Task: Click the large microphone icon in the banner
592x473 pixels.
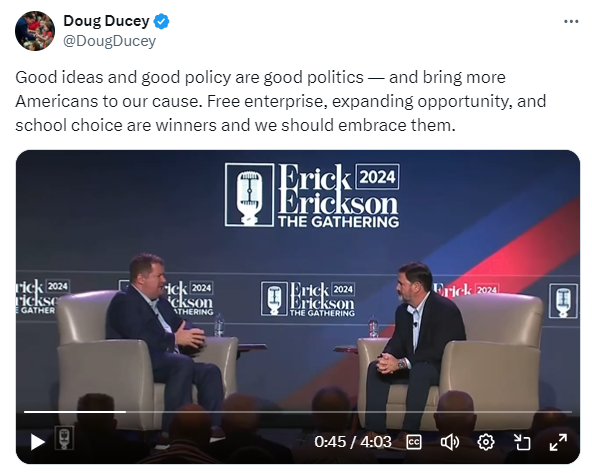Action: 249,195
